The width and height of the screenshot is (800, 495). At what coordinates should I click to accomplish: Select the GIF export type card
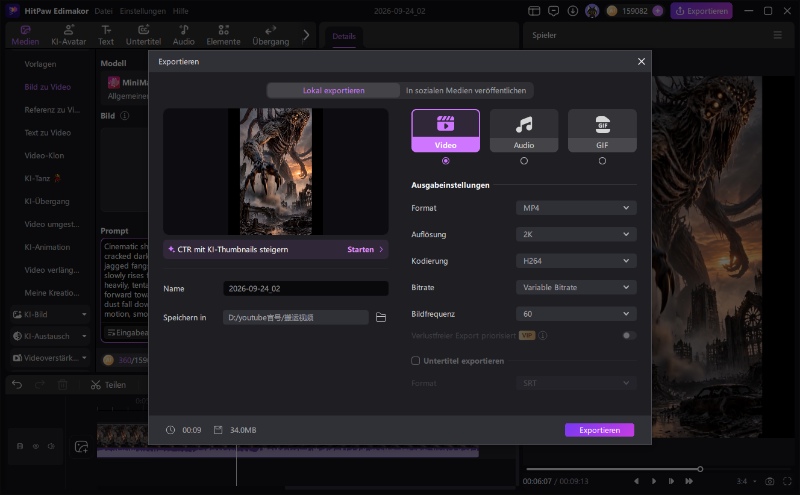[602, 131]
